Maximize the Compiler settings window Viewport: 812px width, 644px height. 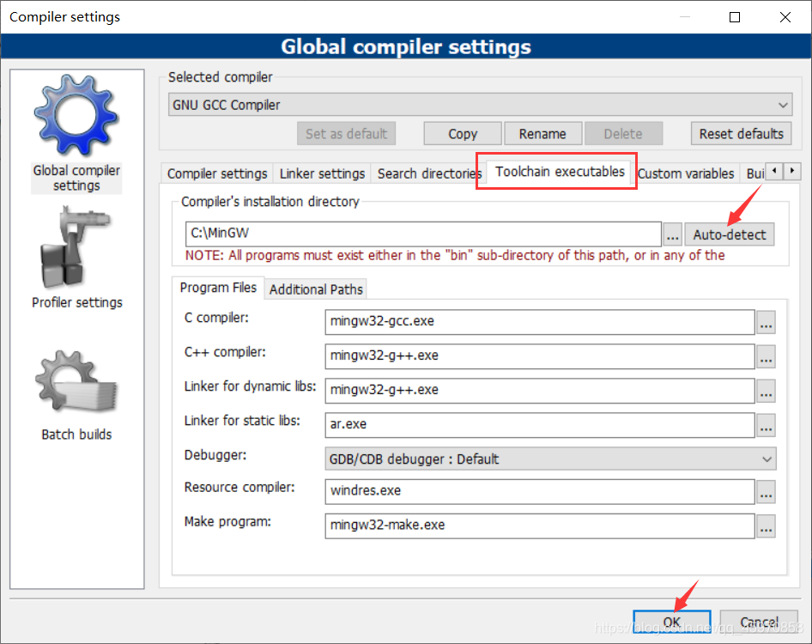pyautogui.click(x=735, y=17)
